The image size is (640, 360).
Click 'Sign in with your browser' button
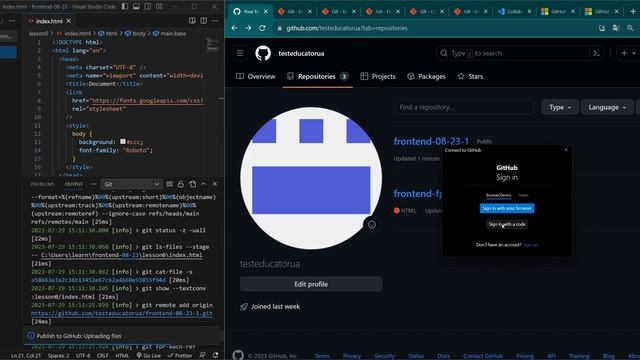[507, 208]
